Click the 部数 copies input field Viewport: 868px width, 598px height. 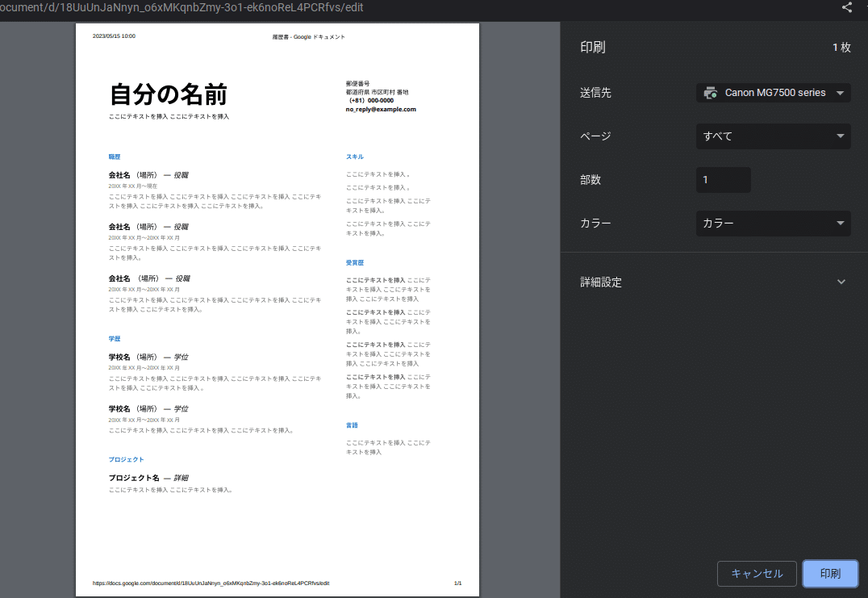pyautogui.click(x=723, y=180)
